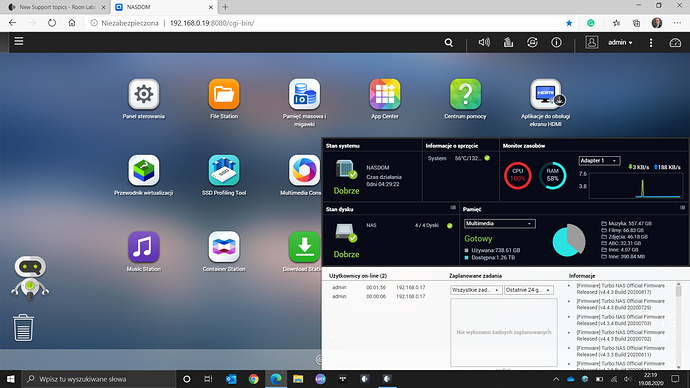Screen dimensions: 690x388
Task: Open Windows notification center
Action: [x=675, y=379]
